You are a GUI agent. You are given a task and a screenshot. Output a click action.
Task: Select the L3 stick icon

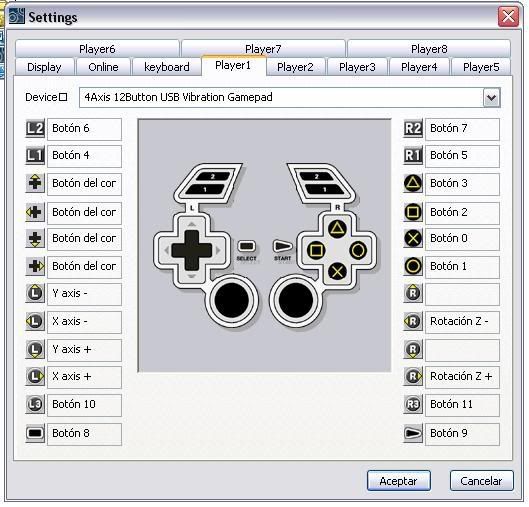tap(35, 404)
